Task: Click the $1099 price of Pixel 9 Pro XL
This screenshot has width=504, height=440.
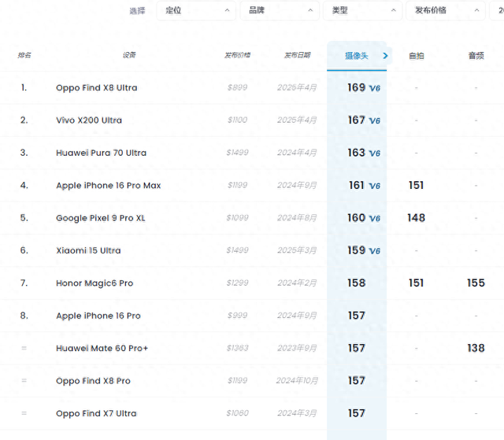Action: [x=238, y=218]
